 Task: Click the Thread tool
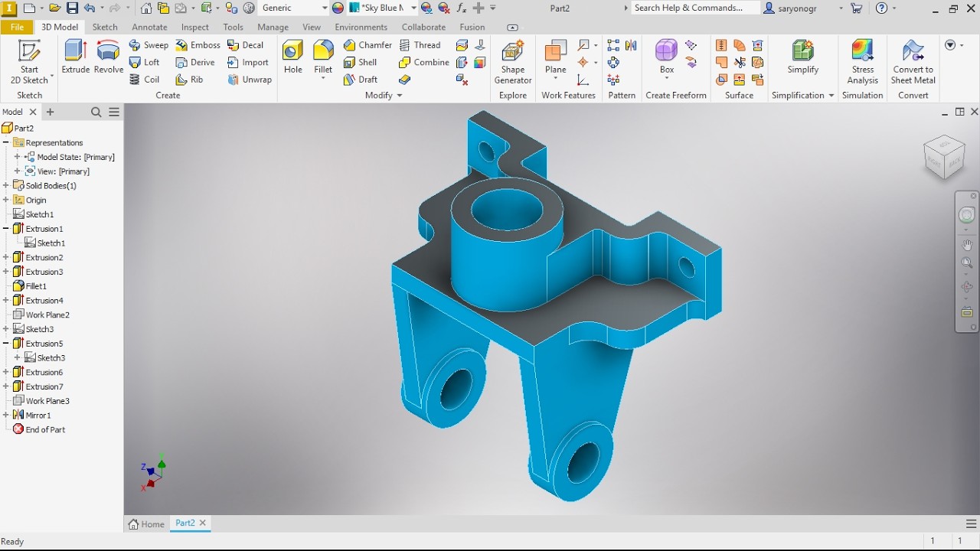point(420,45)
